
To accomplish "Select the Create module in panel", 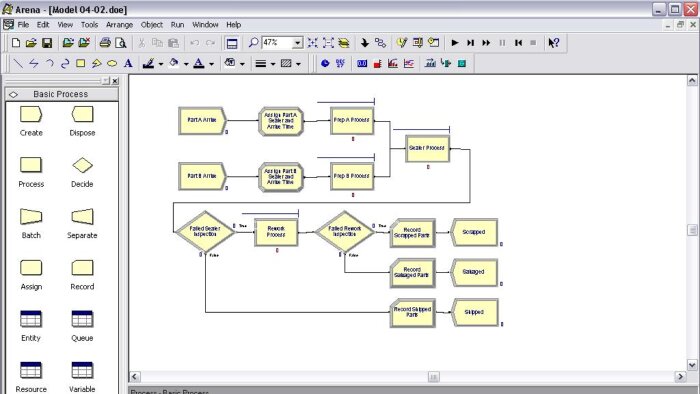I will [x=31, y=121].
